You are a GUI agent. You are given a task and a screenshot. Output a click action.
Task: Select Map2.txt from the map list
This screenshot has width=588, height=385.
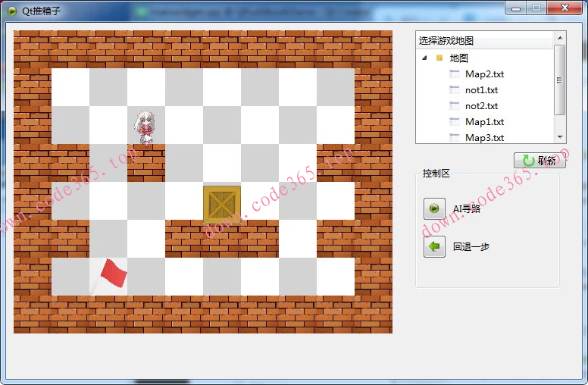click(484, 74)
